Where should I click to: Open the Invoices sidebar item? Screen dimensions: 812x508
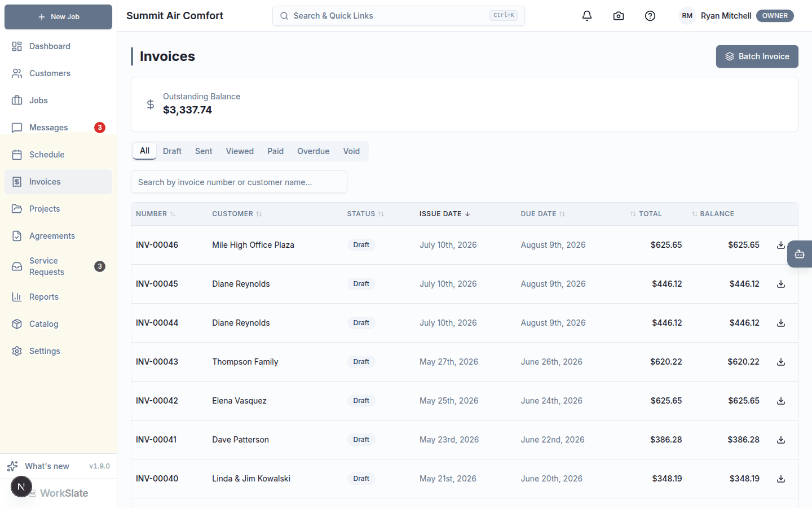pyautogui.click(x=59, y=182)
